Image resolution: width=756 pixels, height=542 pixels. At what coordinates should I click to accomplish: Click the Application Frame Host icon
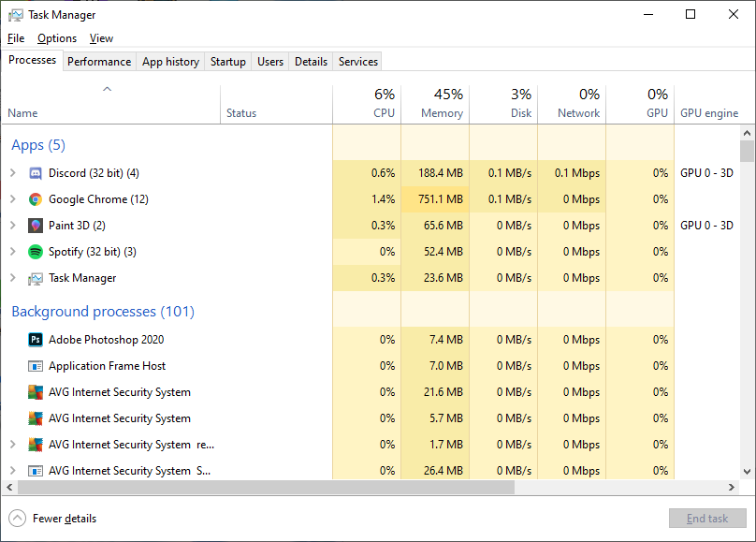pyautogui.click(x=36, y=366)
